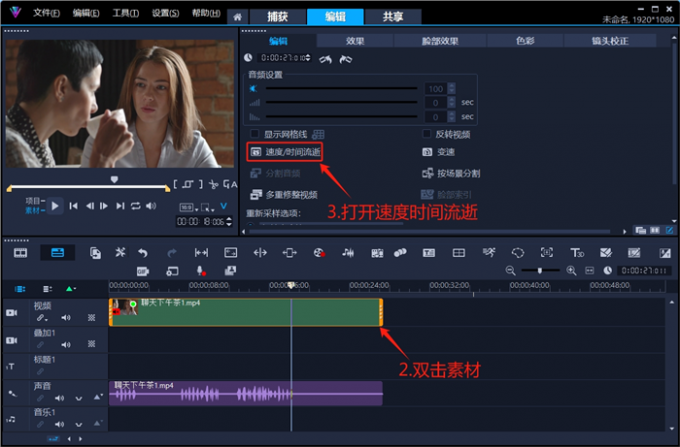Expand the 声音 track chevron
680x447 pixels.
pos(78,398)
